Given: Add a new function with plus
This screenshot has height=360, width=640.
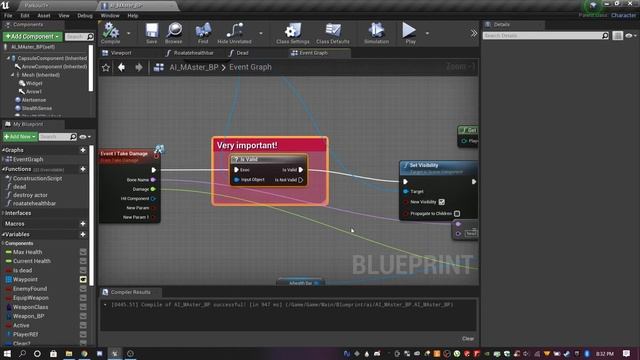Looking at the screenshot, I should coord(83,169).
